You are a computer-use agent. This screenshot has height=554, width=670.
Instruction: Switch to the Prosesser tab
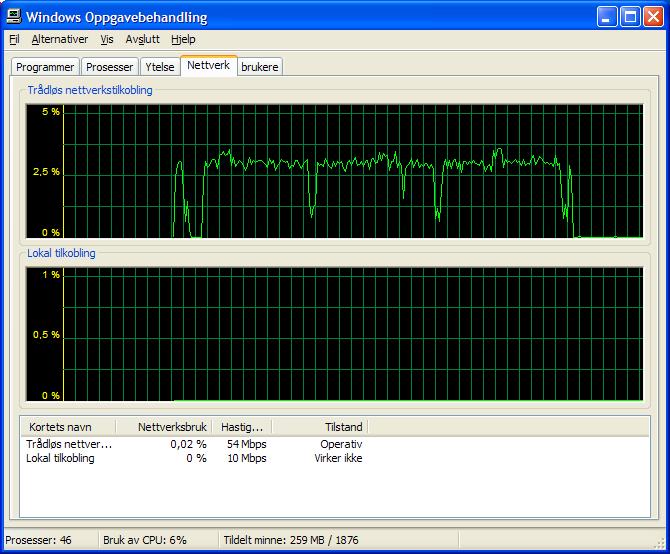coord(109,67)
